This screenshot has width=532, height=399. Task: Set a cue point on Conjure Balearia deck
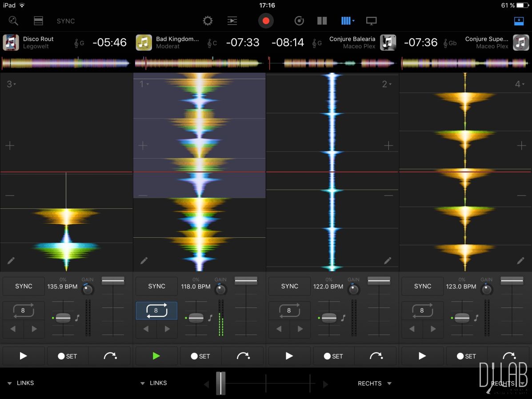tap(333, 355)
